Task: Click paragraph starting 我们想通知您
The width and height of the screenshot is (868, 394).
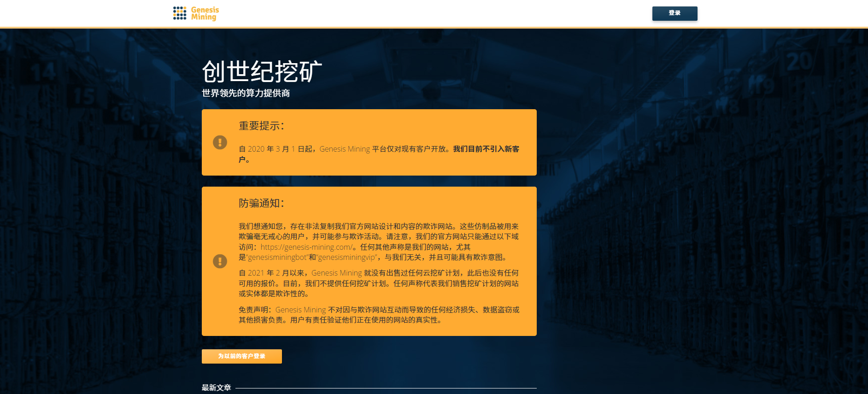Action: coord(379,241)
